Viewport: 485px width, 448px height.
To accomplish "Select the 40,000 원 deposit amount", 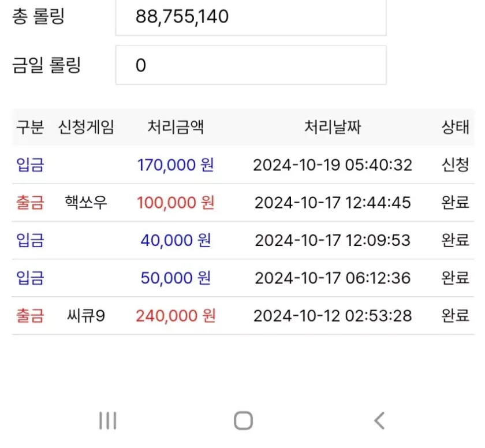I will pyautogui.click(x=176, y=240).
